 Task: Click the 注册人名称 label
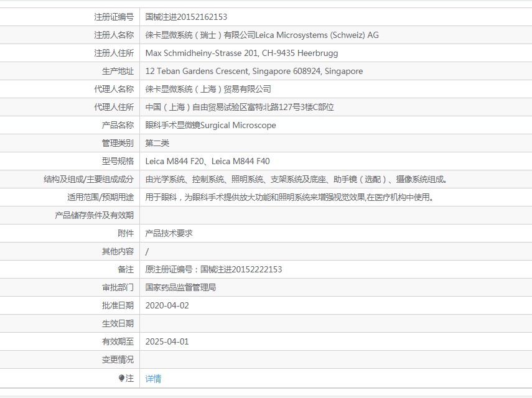tap(114, 35)
